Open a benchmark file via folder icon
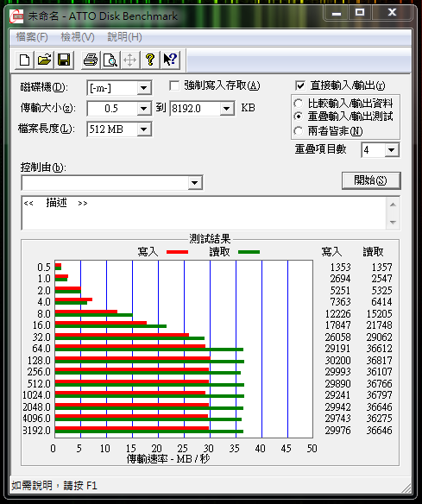Image resolution: width=422 pixels, height=504 pixels. point(44,60)
